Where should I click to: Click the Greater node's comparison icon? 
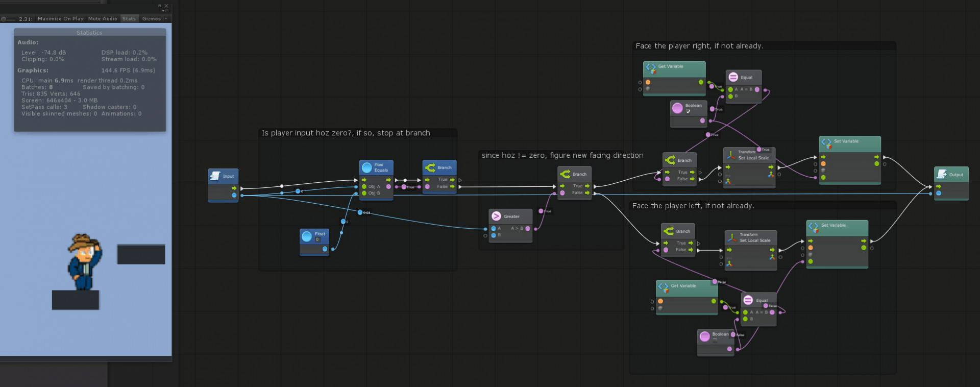point(496,216)
